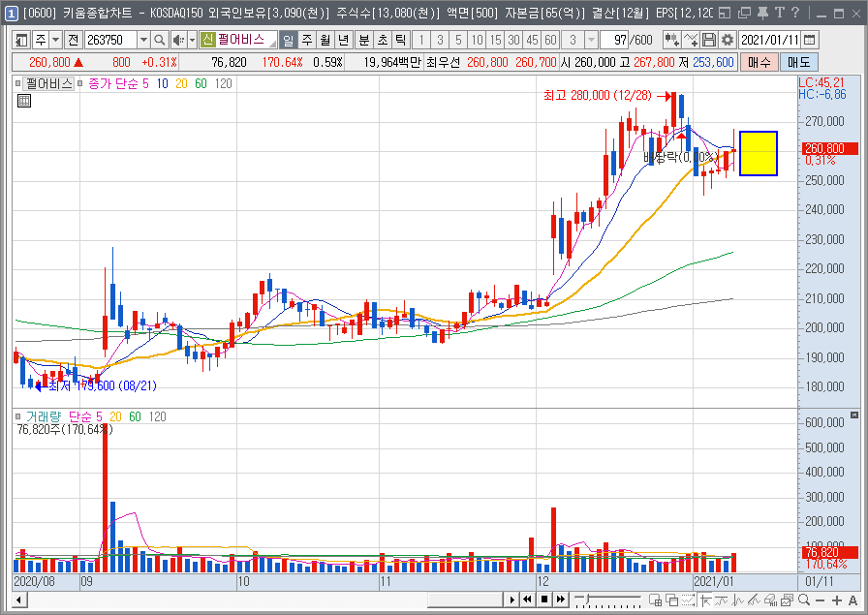Click the minus zoom out icon
Image resolution: width=868 pixels, height=615 pixels.
(x=821, y=600)
